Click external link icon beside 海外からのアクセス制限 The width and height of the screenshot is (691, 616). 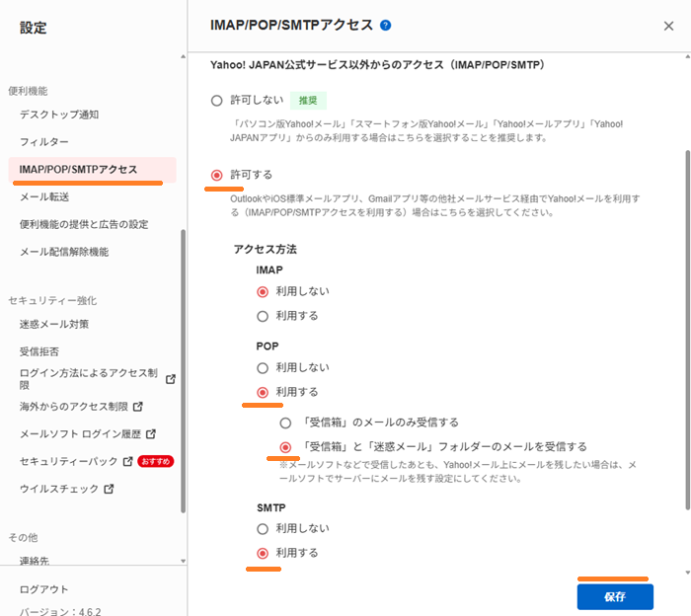pos(138,406)
